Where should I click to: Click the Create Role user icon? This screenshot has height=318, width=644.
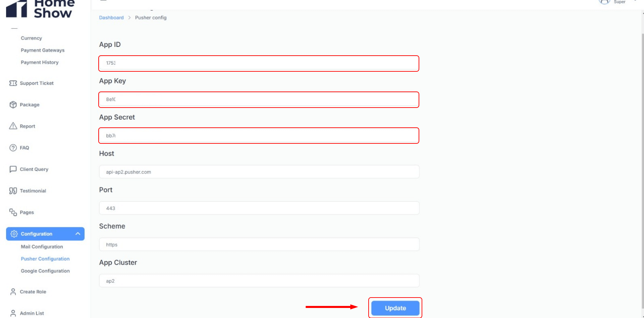pos(13,292)
